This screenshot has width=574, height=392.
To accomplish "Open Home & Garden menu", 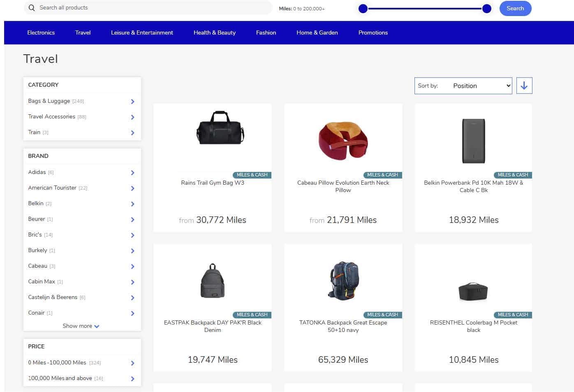I will pos(317,32).
